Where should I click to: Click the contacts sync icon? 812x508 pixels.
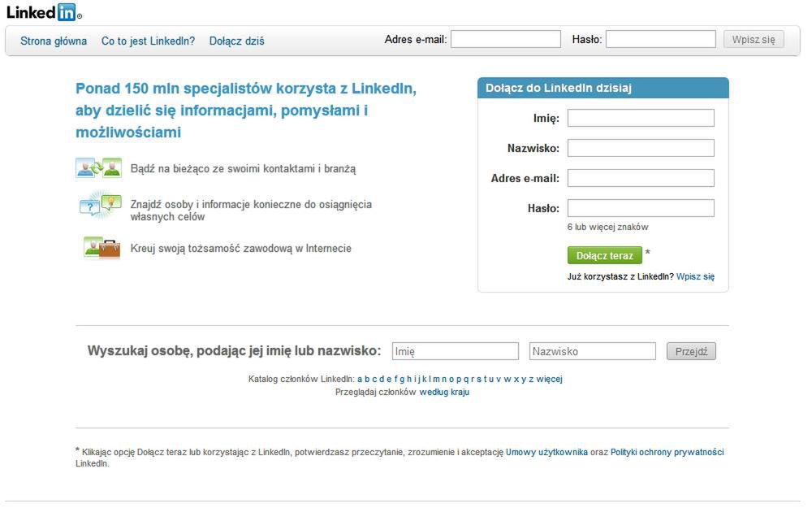99,168
